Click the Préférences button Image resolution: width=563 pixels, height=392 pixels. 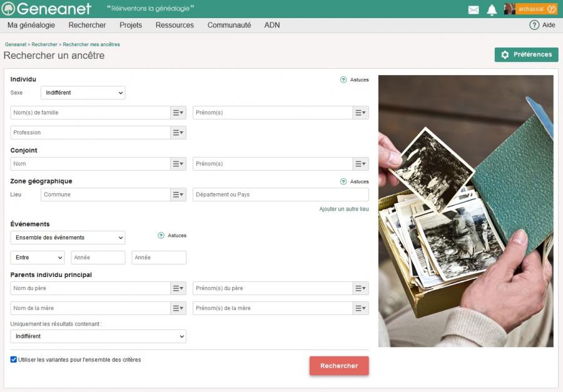[526, 54]
